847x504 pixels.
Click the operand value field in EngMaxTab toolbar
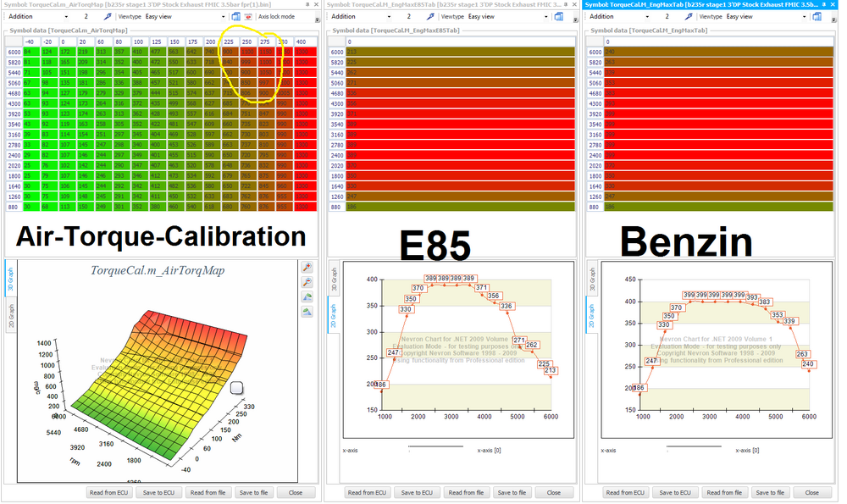point(667,17)
